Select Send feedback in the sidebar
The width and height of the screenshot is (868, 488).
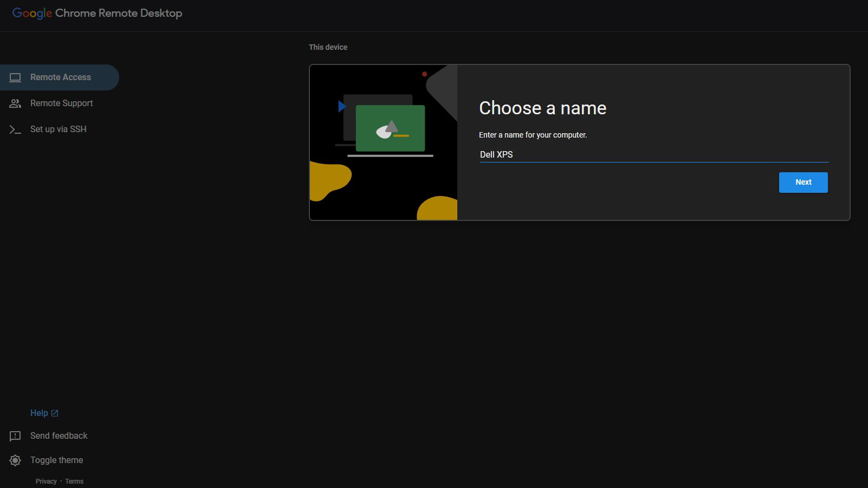[59, 436]
